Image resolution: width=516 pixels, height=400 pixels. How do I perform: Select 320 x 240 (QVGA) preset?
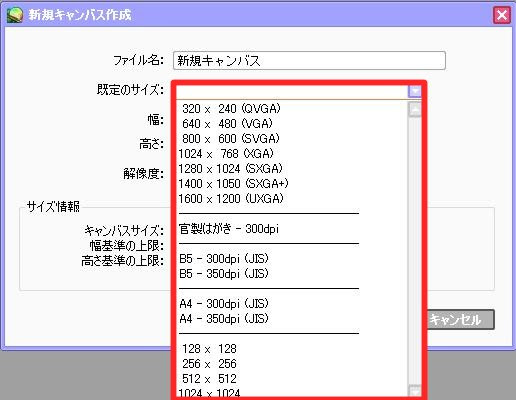pyautogui.click(x=231, y=109)
